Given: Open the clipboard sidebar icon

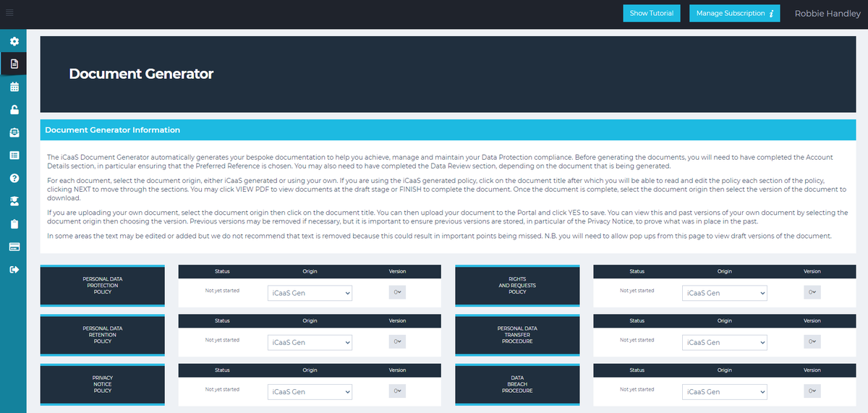Looking at the screenshot, I should coord(14,223).
